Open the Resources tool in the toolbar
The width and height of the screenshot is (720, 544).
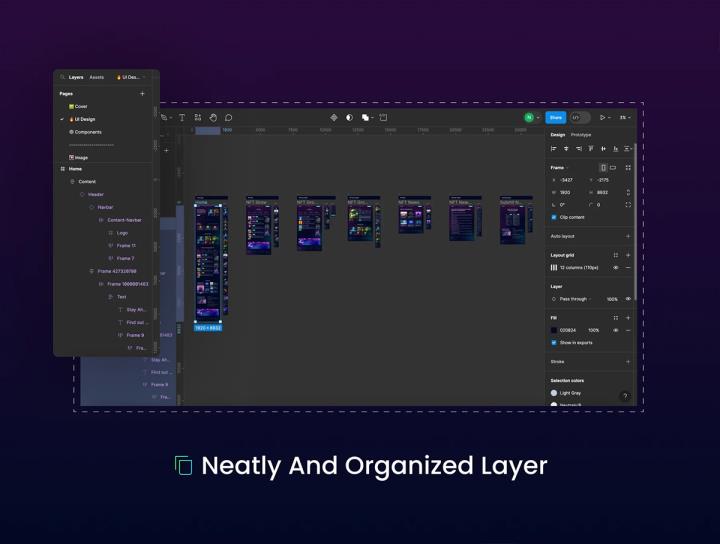click(x=198, y=117)
